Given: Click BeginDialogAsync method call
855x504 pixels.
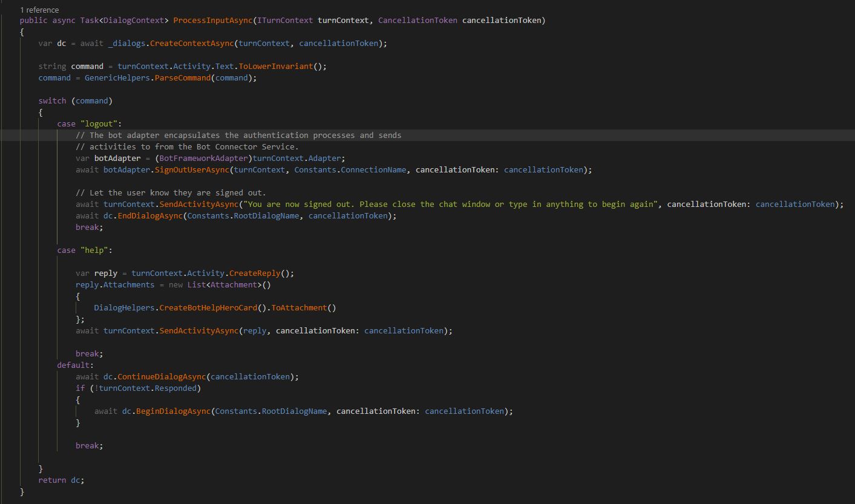Looking at the screenshot, I should point(173,411).
